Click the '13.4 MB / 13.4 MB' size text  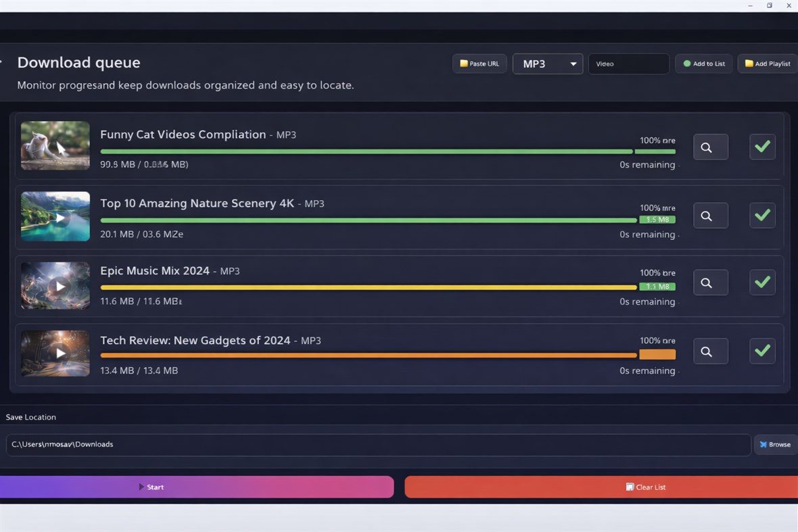pyautogui.click(x=139, y=370)
